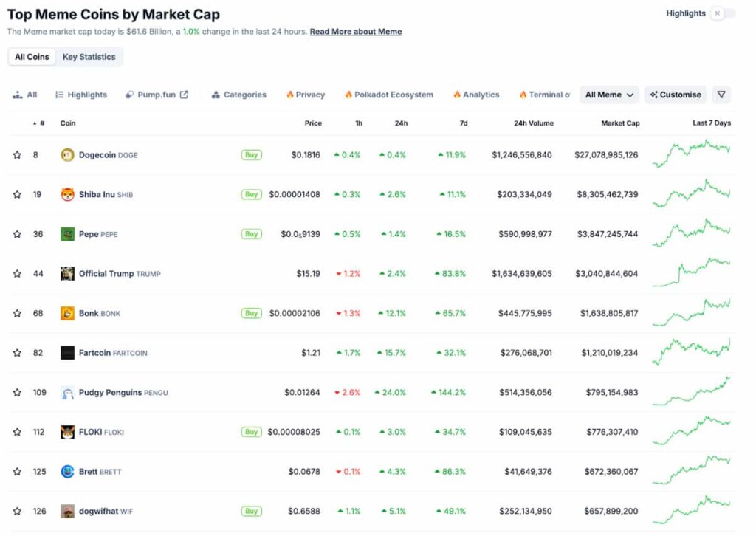The image size is (756, 536).
Task: Star Pepe as a favorite
Action: click(18, 234)
